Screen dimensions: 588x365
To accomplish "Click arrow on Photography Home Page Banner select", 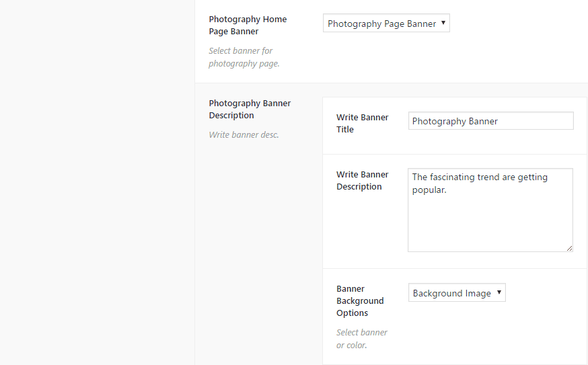I will click(x=443, y=24).
